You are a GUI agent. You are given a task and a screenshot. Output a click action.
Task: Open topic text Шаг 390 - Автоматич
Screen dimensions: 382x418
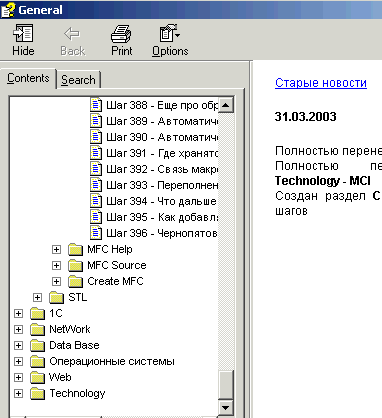(x=162, y=137)
